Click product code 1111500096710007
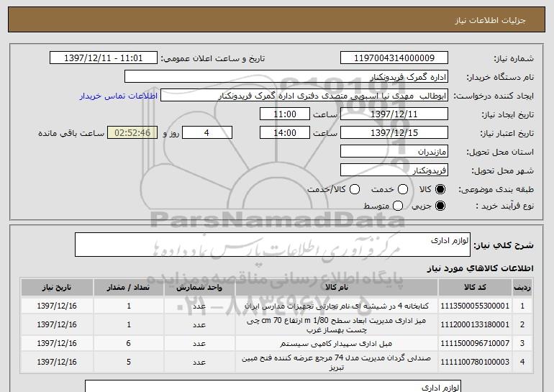The height and width of the screenshot is (392, 554). pyautogui.click(x=475, y=343)
